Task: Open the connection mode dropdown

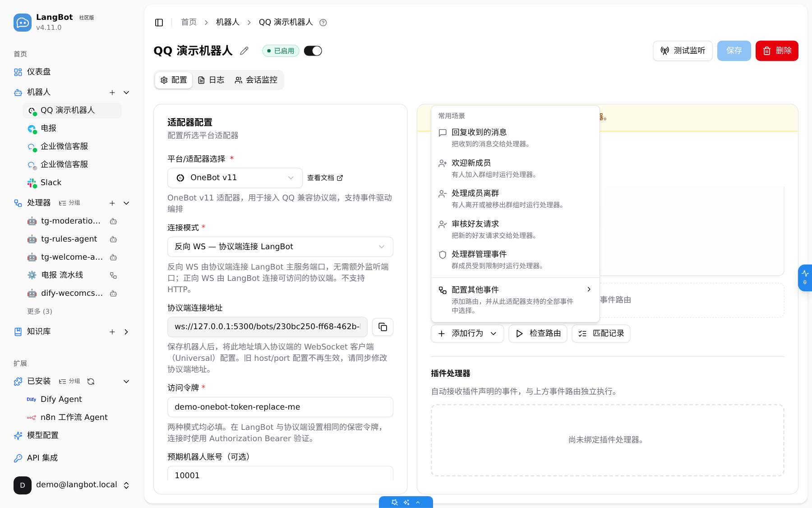Action: [280, 247]
